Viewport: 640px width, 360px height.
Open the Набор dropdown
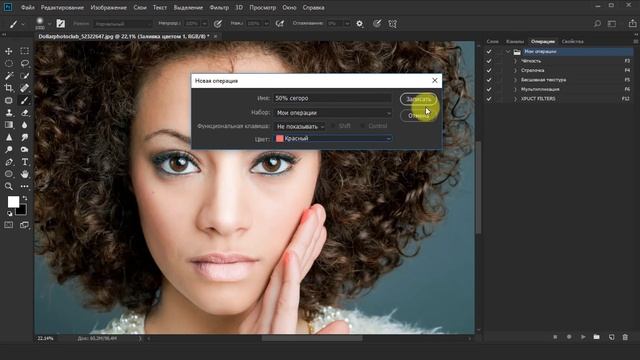pyautogui.click(x=333, y=113)
